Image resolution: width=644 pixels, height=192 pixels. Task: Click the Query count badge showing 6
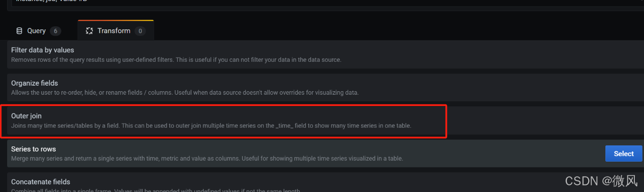[x=55, y=31]
